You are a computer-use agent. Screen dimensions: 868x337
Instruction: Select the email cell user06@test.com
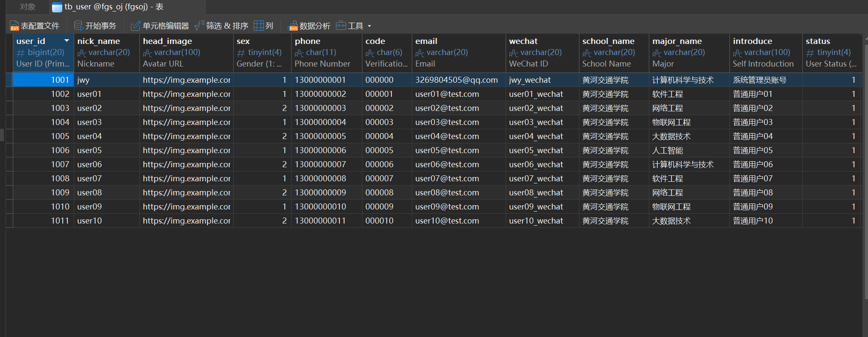pyautogui.click(x=459, y=165)
